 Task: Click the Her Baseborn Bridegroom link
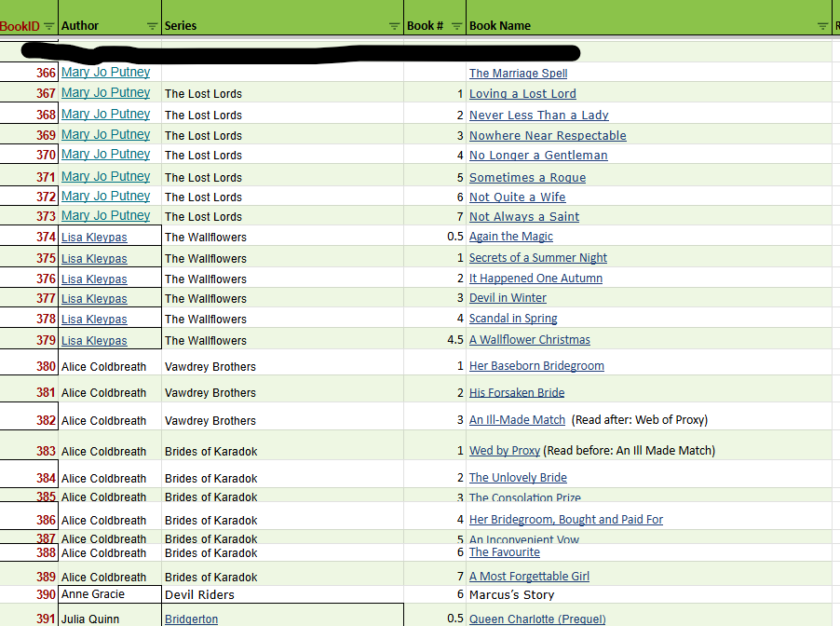click(536, 366)
